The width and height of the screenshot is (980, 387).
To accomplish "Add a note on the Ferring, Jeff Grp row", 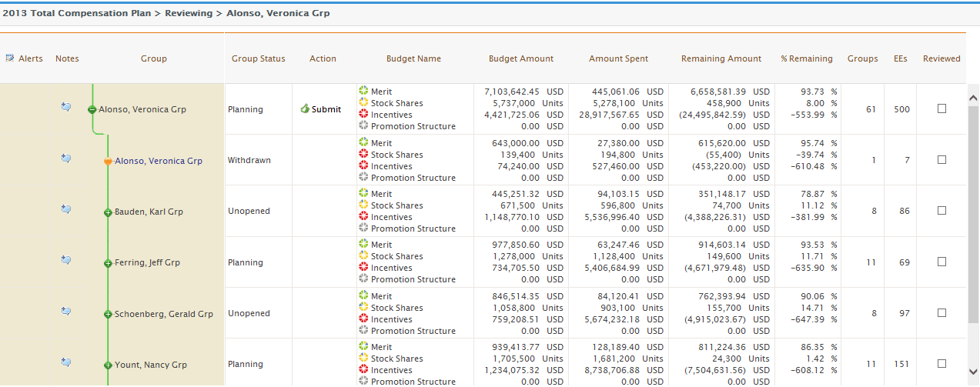I will (x=66, y=260).
